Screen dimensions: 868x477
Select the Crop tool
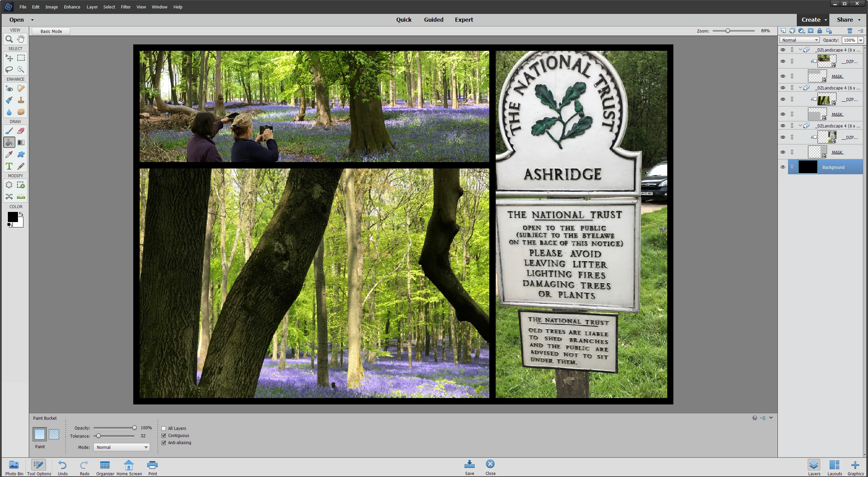pos(9,185)
